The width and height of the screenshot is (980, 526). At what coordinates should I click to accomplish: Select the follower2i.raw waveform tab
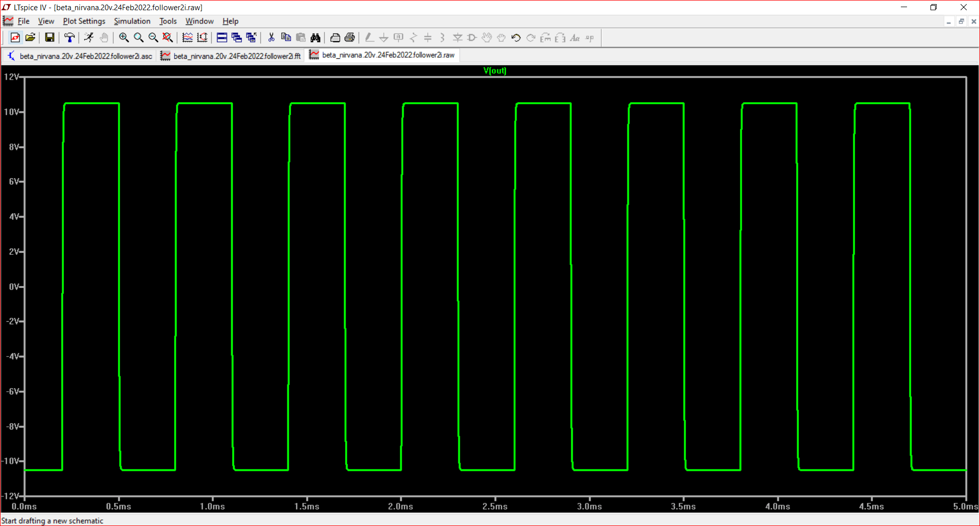point(382,55)
